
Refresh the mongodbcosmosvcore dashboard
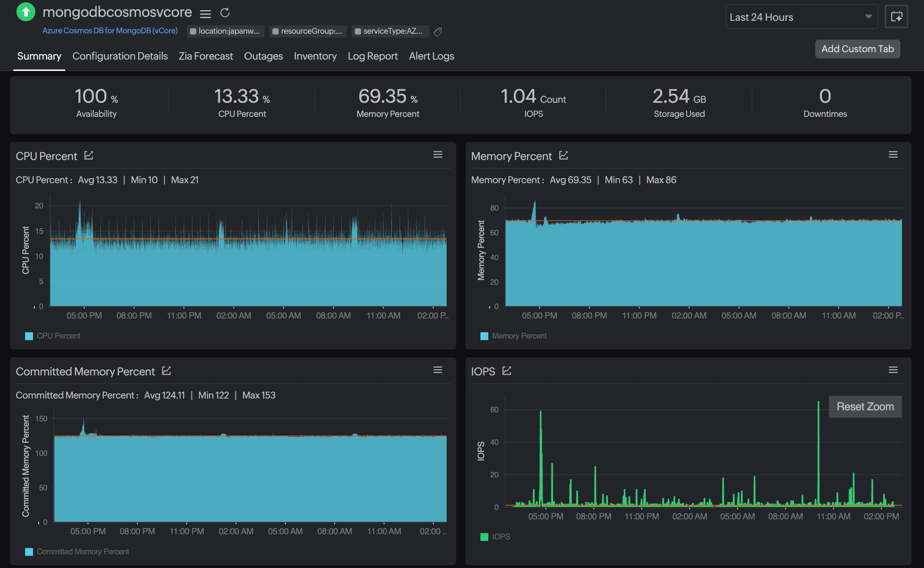coord(225,13)
